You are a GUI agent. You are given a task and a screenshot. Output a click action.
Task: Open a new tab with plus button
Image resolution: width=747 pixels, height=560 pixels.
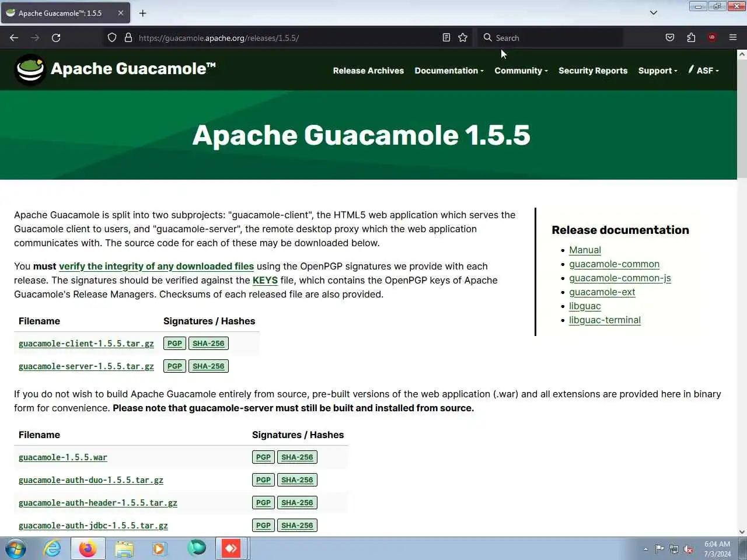pos(142,13)
